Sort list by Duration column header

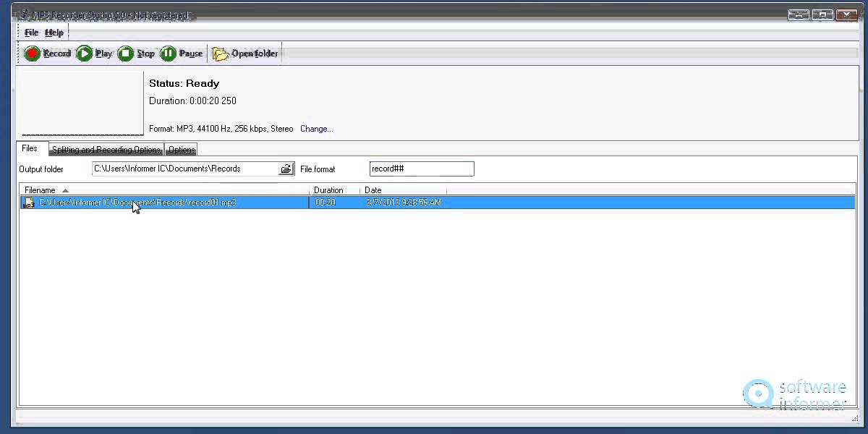click(334, 190)
